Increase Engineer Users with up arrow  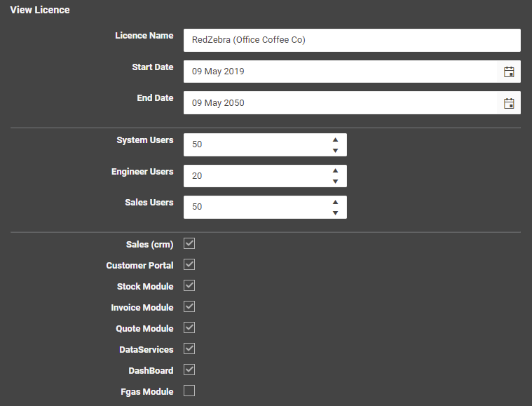335,170
